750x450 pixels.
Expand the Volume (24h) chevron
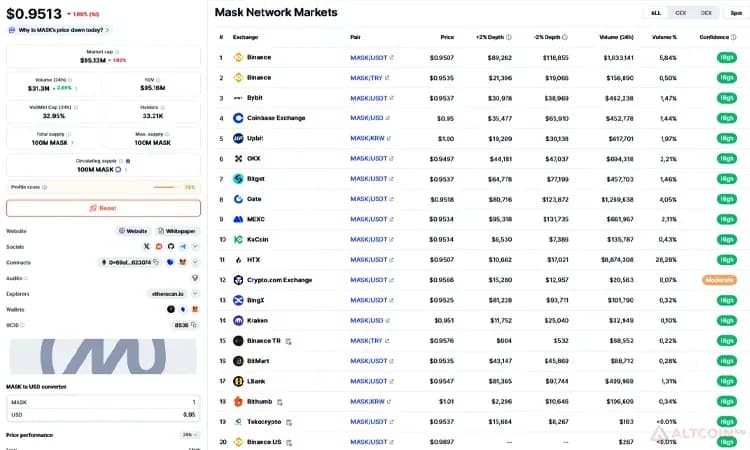click(x=76, y=88)
